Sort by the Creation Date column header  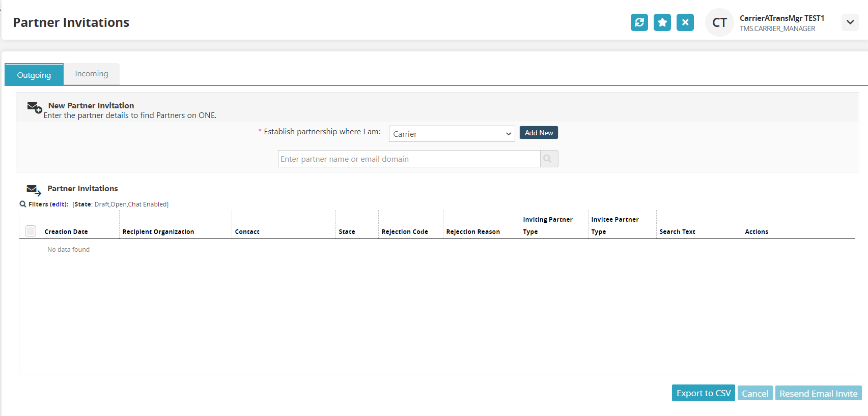(66, 231)
